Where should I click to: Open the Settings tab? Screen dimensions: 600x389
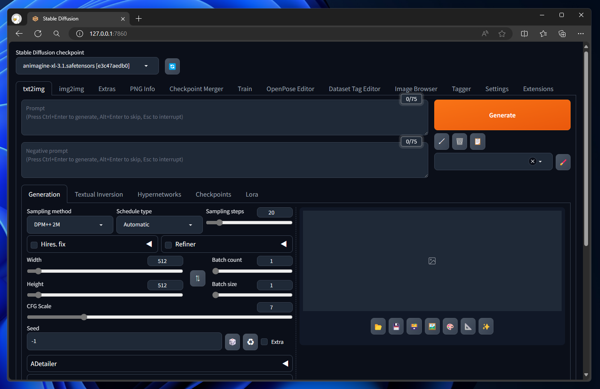497,89
